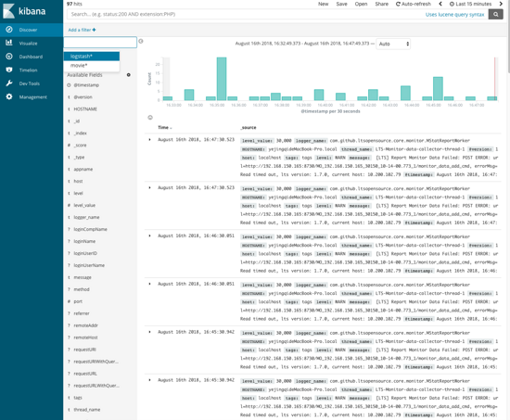Viewport: 510px width, 420px height.
Task: Select the logstash* index pattern
Action: [92, 57]
